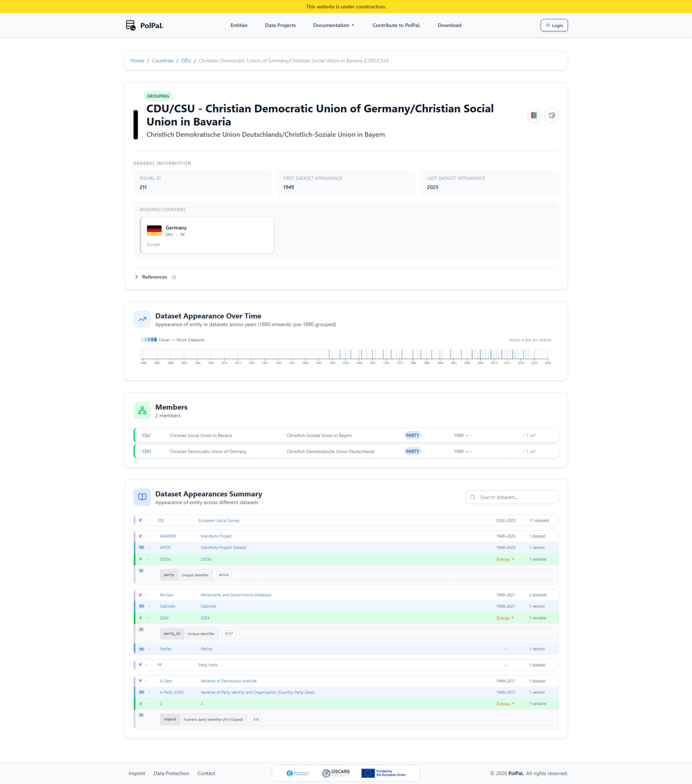Click the OSCARS logo in footer

(336, 773)
